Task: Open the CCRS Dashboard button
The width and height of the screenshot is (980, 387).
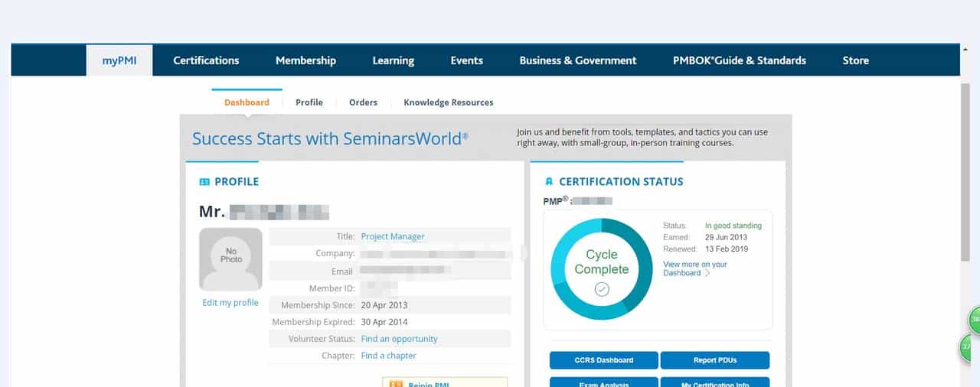Action: (604, 360)
